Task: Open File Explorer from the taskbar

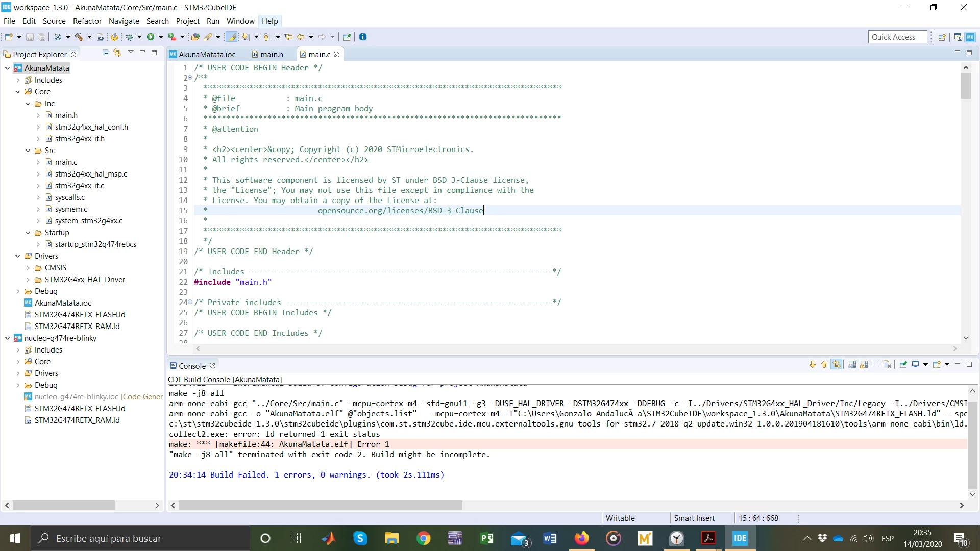Action: 392,538
